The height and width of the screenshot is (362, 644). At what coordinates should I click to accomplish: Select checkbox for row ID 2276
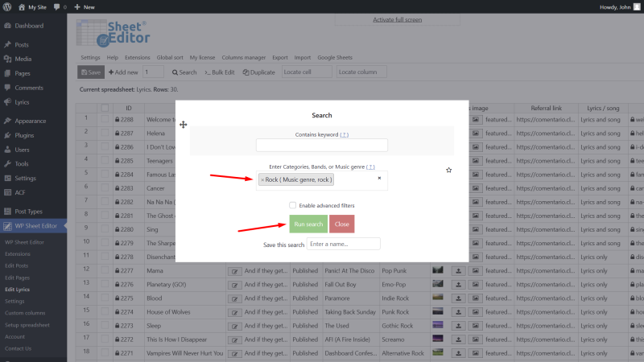click(x=105, y=284)
